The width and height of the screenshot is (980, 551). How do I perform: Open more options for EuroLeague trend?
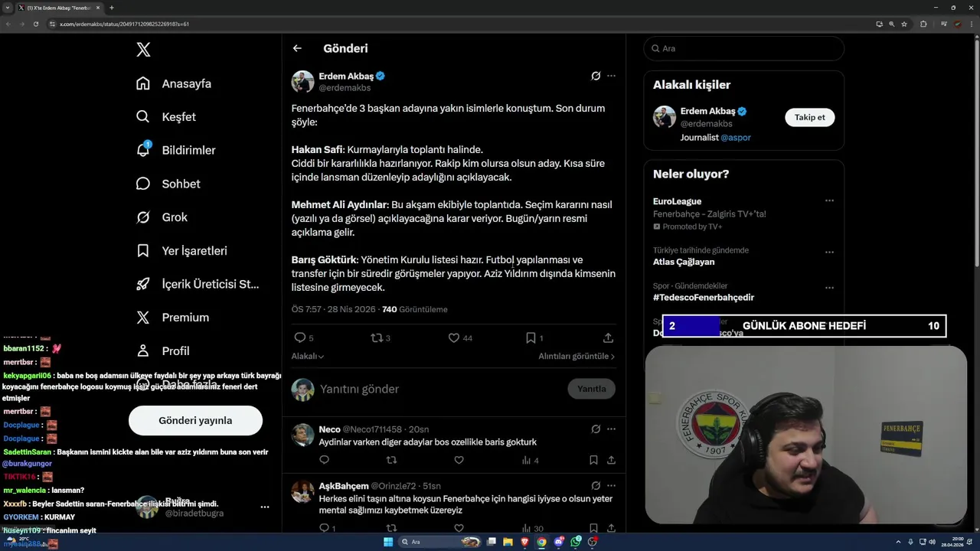point(829,201)
